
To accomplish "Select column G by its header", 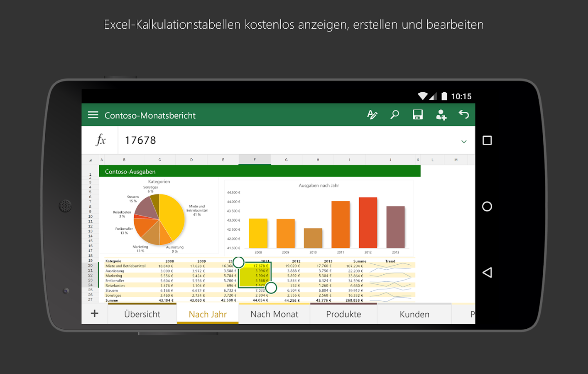I will point(286,159).
